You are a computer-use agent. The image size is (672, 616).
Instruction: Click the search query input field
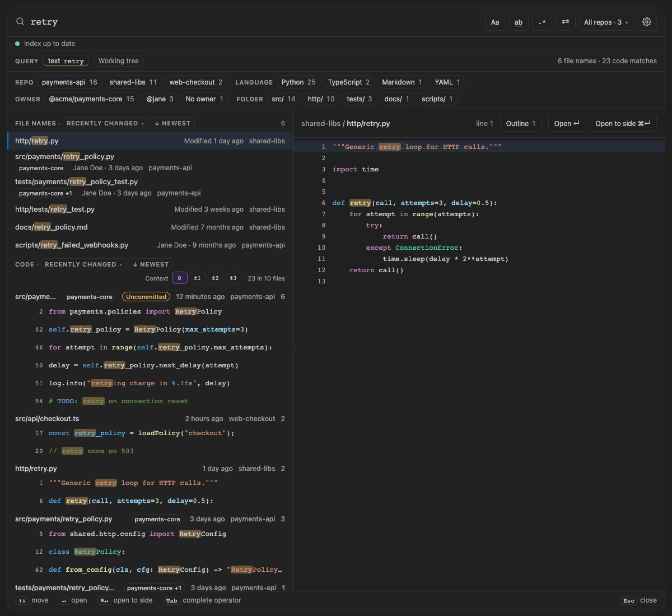click(252, 22)
